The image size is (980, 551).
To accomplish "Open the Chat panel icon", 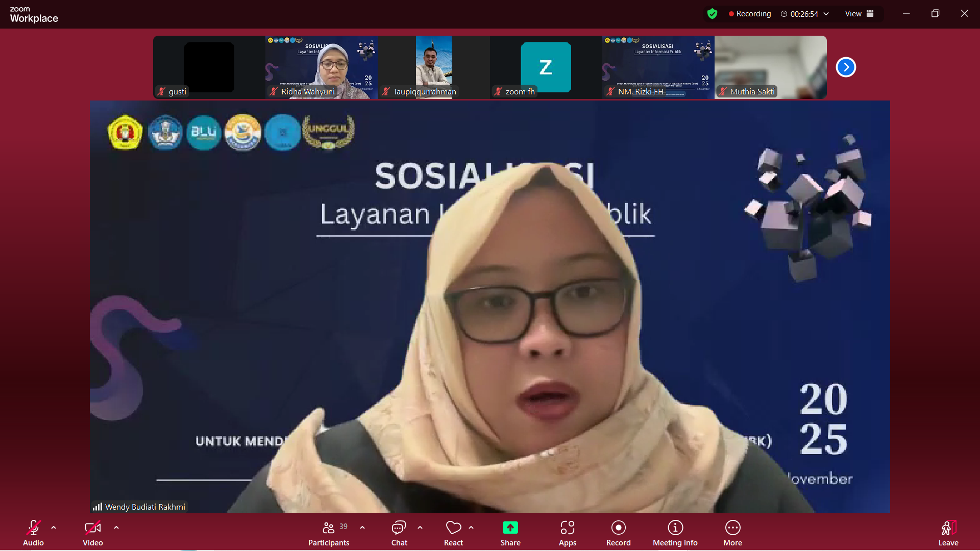I will coord(399,528).
